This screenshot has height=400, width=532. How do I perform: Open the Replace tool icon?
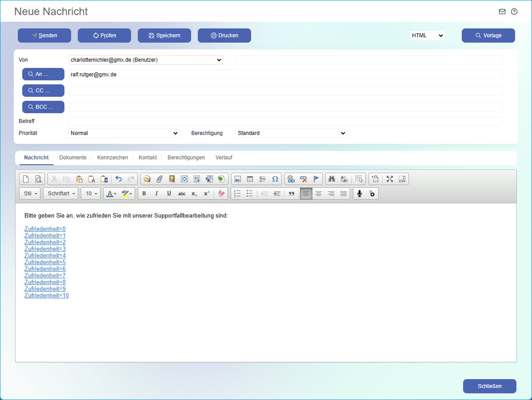pos(344,179)
